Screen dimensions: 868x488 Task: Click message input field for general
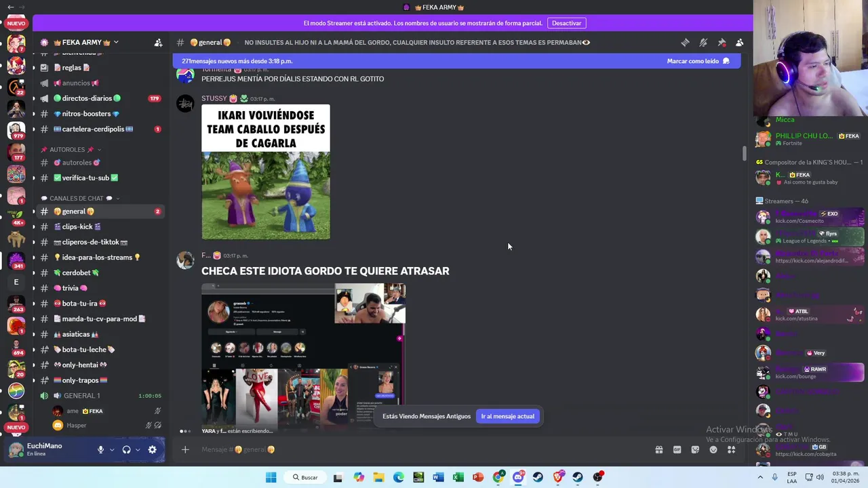[424, 449]
